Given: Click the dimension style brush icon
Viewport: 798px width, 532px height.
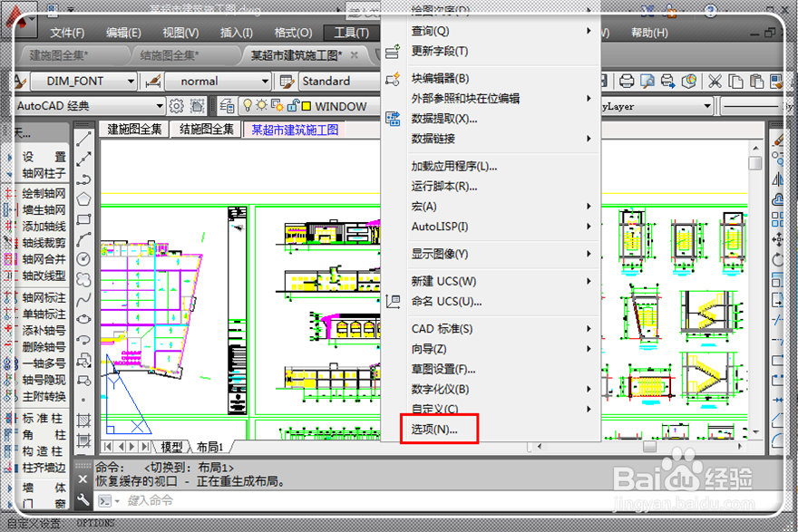Looking at the screenshot, I should pyautogui.click(x=152, y=81).
